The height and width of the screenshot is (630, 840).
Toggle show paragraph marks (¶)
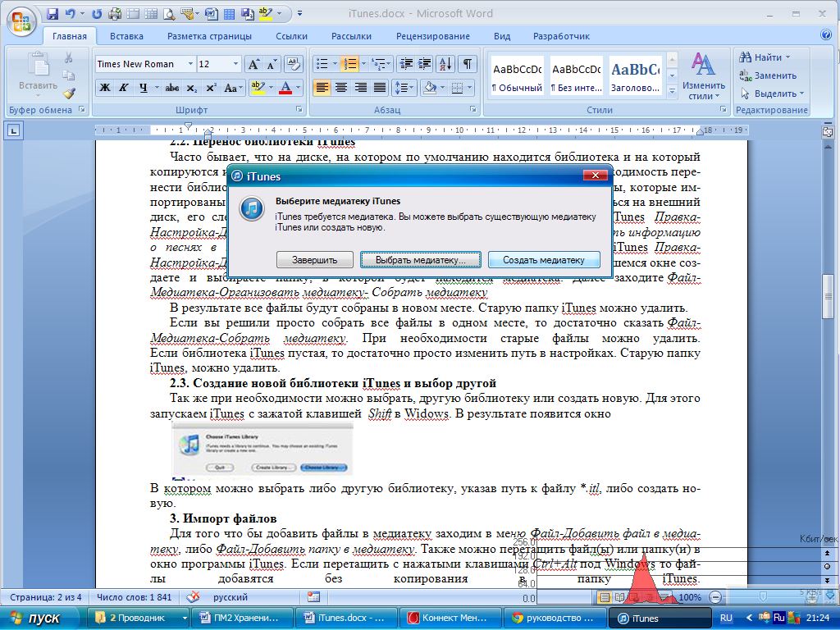tap(468, 64)
